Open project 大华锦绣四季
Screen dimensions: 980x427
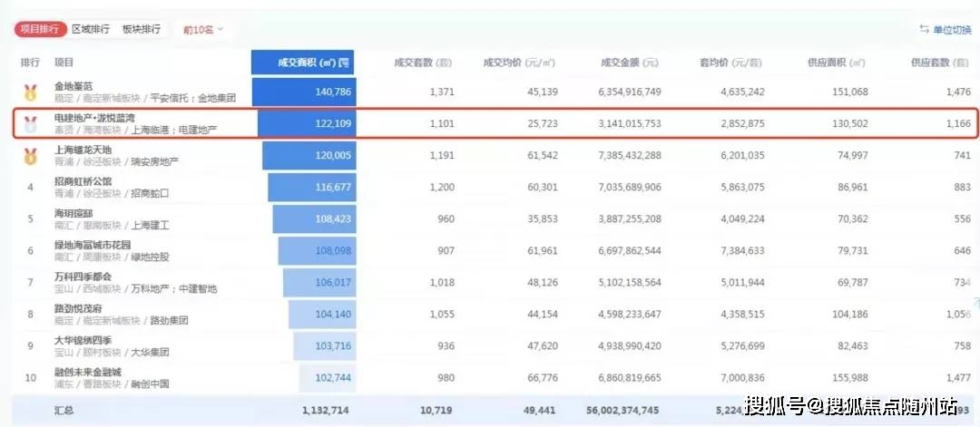[83, 340]
